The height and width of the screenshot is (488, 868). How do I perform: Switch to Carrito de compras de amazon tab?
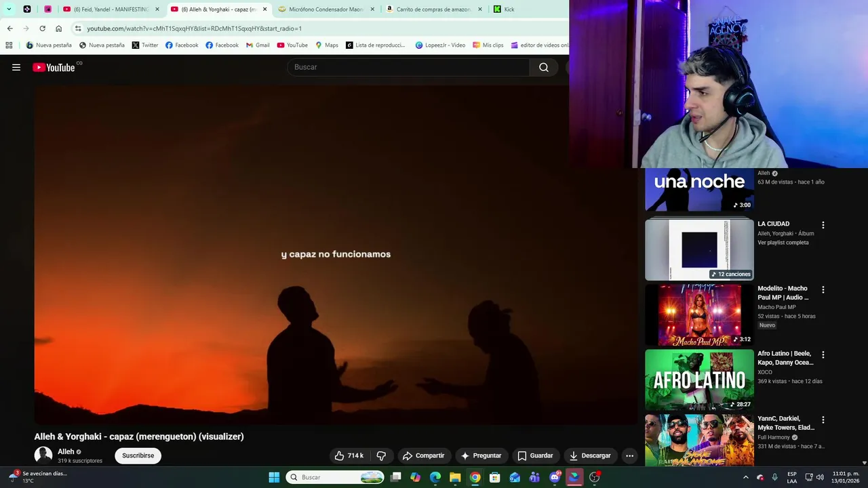pyautogui.click(x=433, y=9)
